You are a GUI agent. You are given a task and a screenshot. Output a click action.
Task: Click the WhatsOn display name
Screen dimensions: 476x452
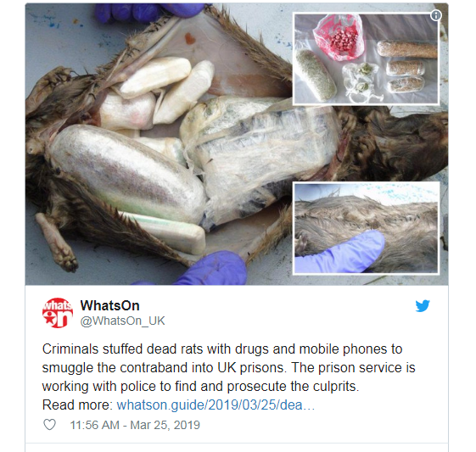[110, 305]
